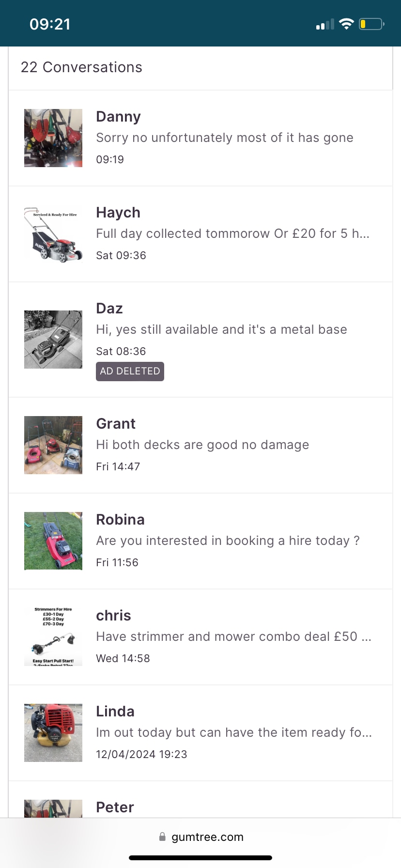Tap the padlock icon beside gumtree.com

click(x=162, y=837)
